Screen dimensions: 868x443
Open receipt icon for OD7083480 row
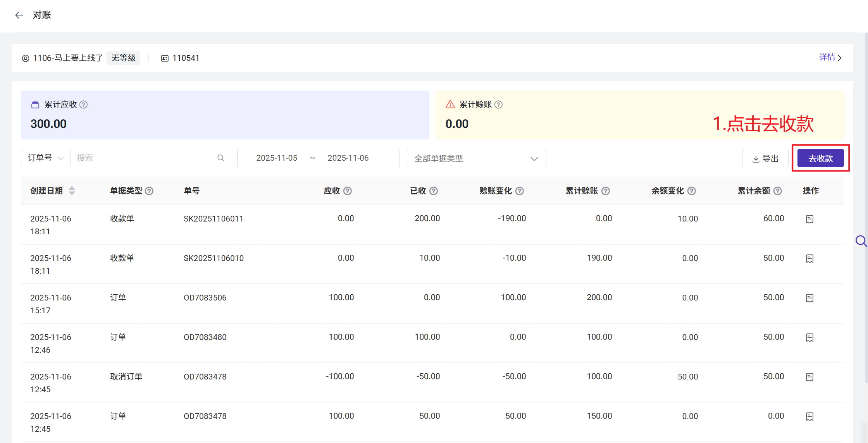(809, 338)
